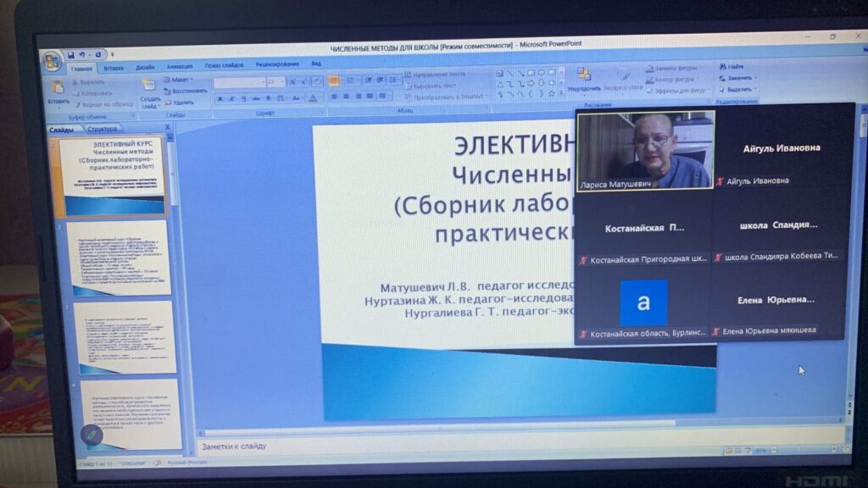Switch to the Дизайн ribbon tab

pyautogui.click(x=145, y=68)
